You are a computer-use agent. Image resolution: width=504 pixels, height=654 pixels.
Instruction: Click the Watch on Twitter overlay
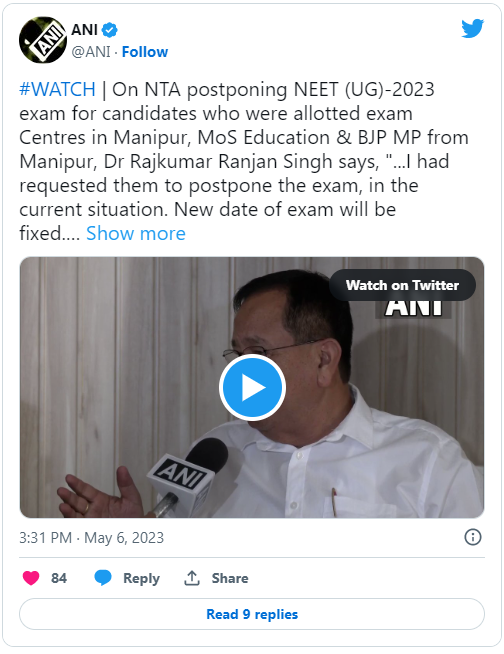402,285
